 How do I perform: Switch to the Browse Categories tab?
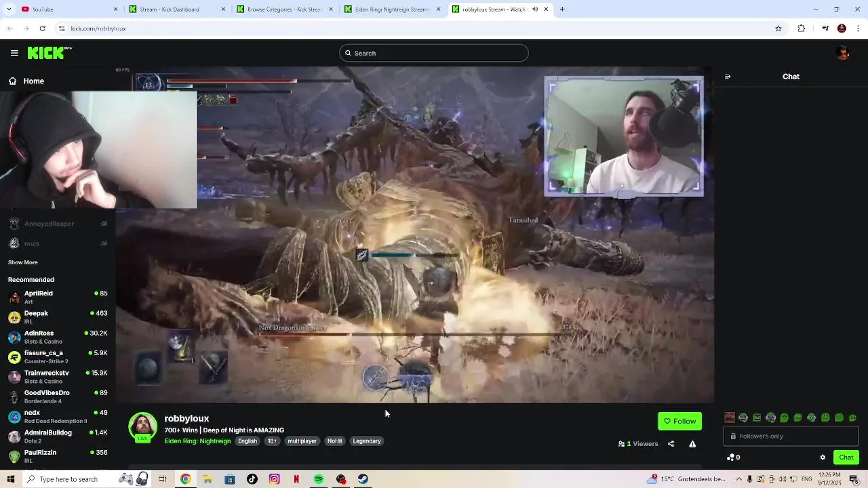point(285,9)
